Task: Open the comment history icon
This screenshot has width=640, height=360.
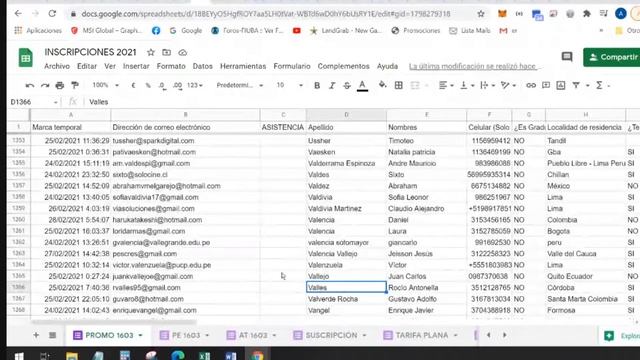Action: coord(567,57)
